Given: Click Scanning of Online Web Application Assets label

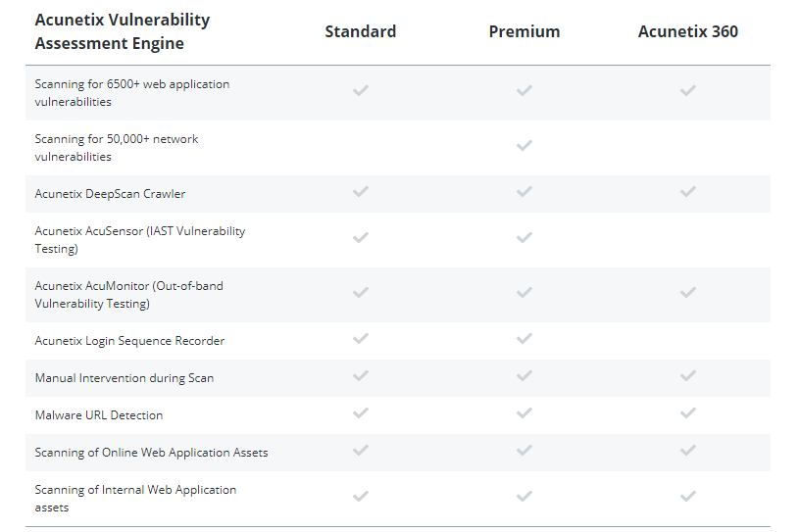Looking at the screenshot, I should (x=151, y=453).
